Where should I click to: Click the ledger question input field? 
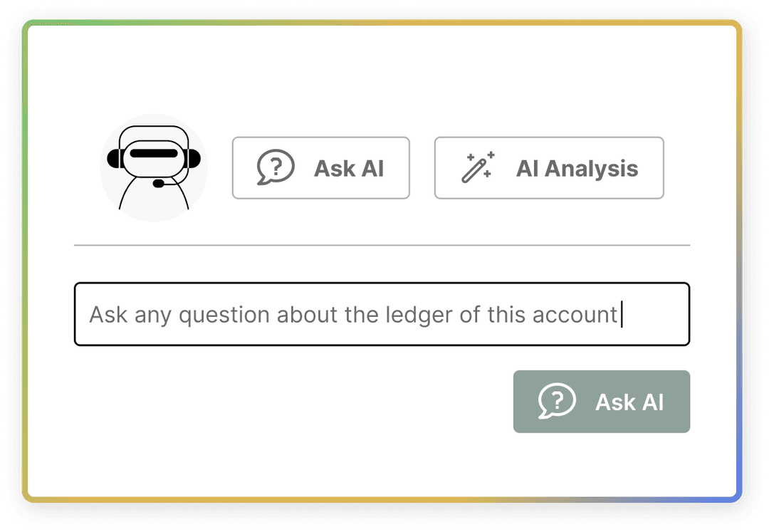[382, 314]
